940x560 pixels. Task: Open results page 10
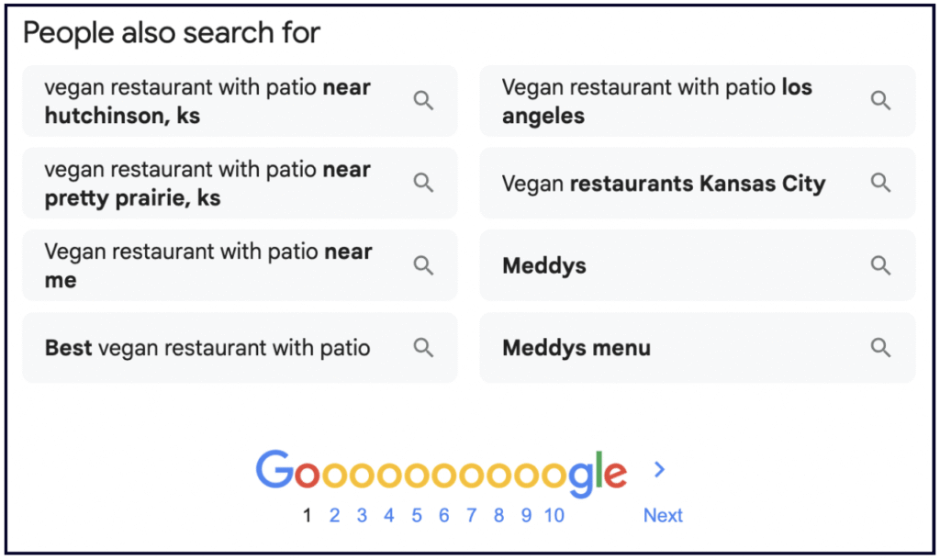[554, 515]
